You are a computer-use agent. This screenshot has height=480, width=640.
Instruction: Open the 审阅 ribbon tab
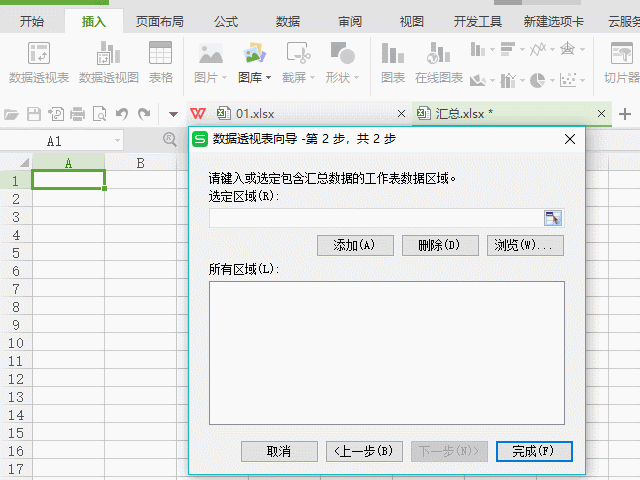(350, 21)
